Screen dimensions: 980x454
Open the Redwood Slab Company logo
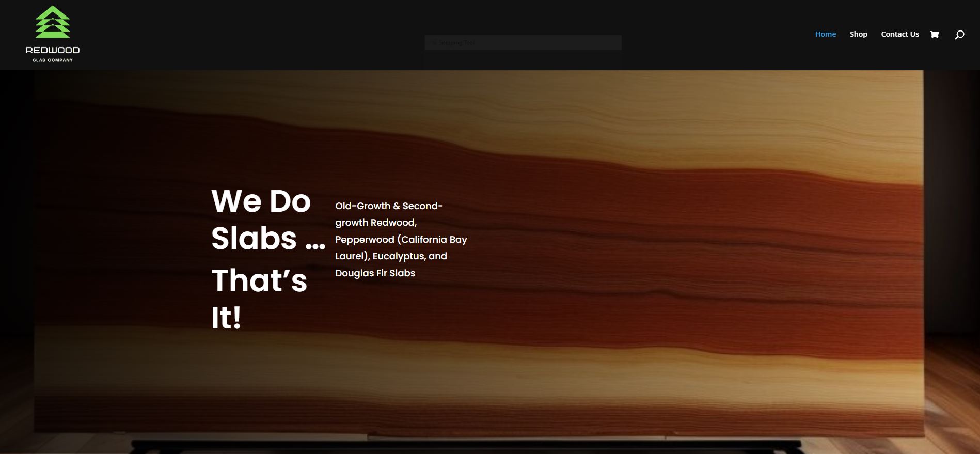click(53, 34)
